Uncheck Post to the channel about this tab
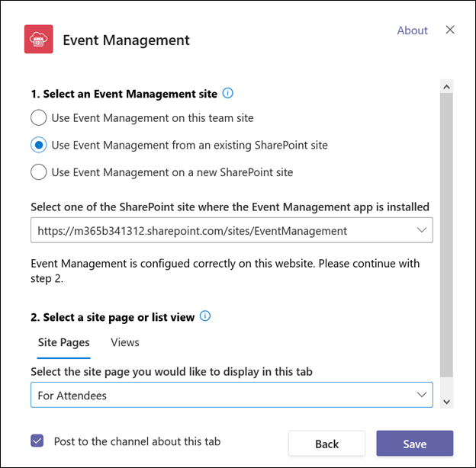476x468 pixels. click(x=37, y=441)
